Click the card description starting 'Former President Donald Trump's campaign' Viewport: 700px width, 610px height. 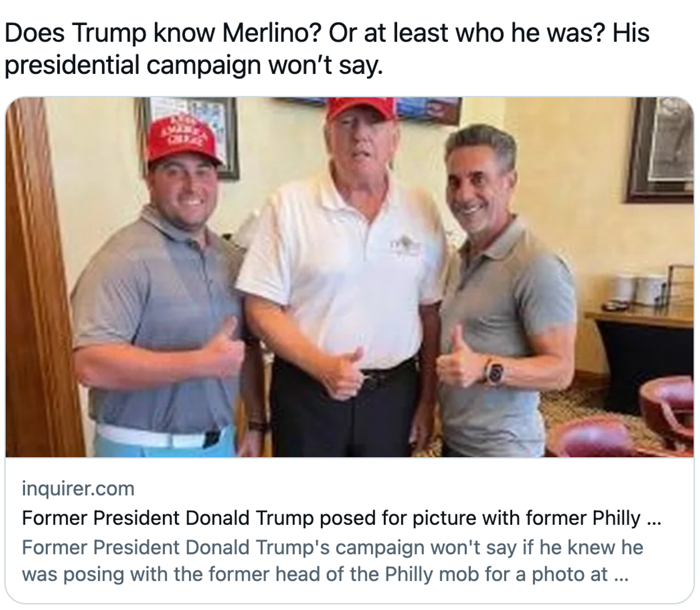(332, 560)
